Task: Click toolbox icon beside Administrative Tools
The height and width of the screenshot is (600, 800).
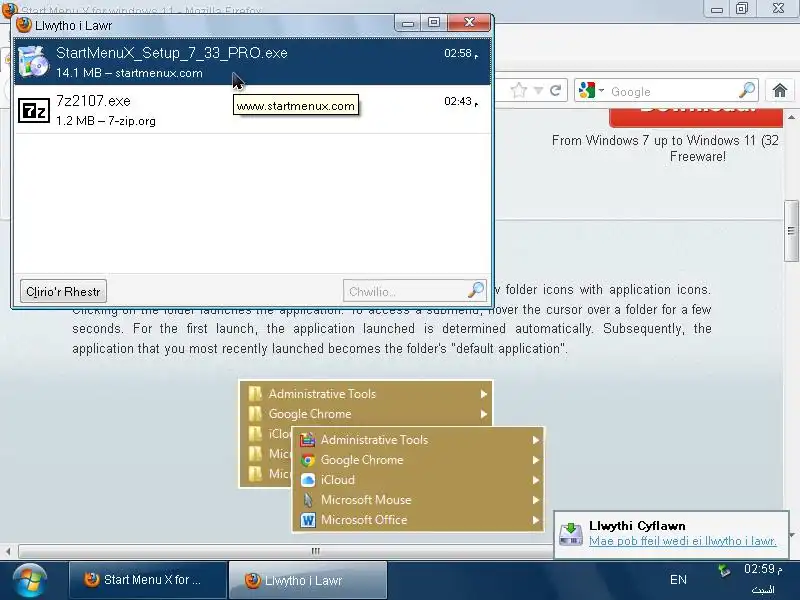Action: tap(307, 440)
